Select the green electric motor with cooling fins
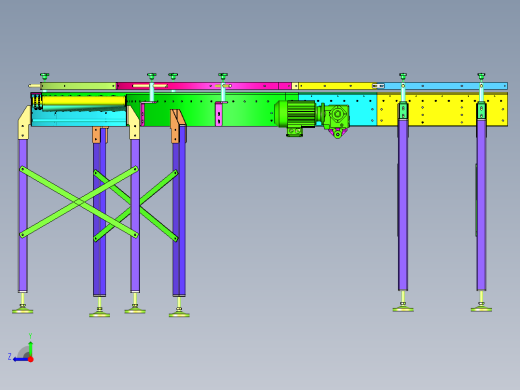This screenshot has width=520, height=390. (295, 114)
